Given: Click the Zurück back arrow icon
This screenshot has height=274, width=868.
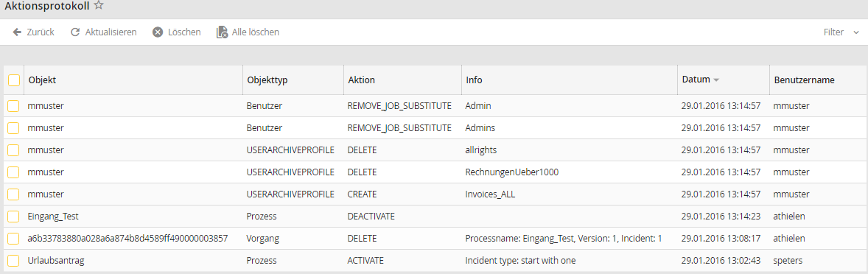Looking at the screenshot, I should click(x=17, y=32).
